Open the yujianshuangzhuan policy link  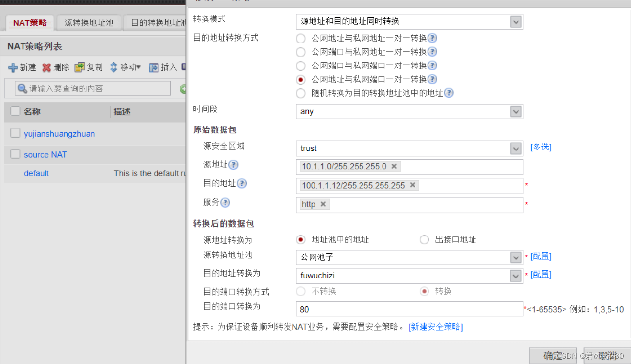click(60, 134)
